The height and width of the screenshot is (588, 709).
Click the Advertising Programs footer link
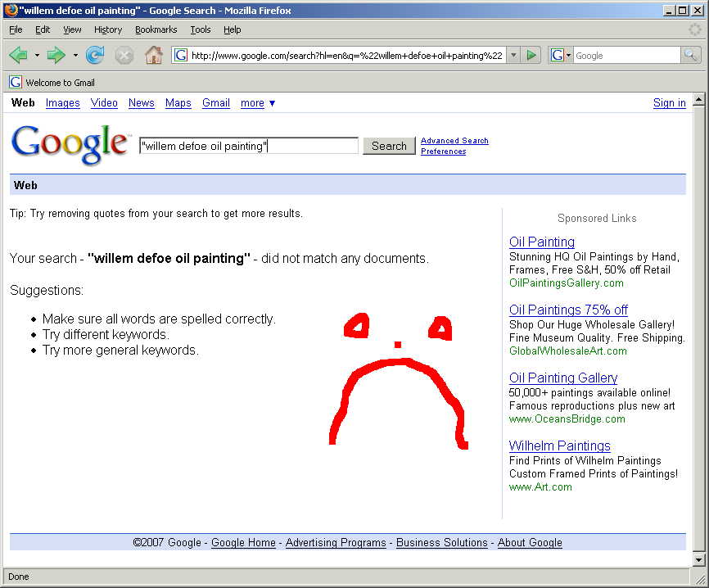tap(336, 542)
